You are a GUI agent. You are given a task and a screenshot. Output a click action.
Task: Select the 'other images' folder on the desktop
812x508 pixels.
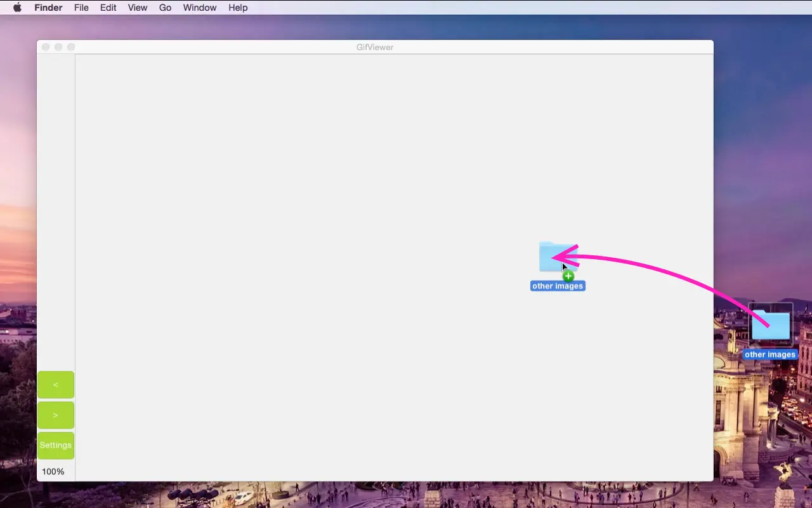point(770,325)
